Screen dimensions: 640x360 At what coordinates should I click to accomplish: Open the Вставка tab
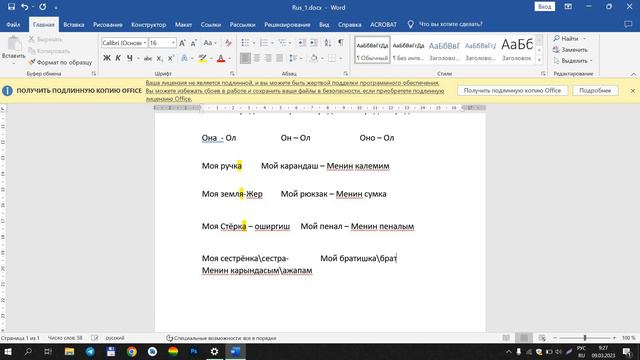click(74, 24)
